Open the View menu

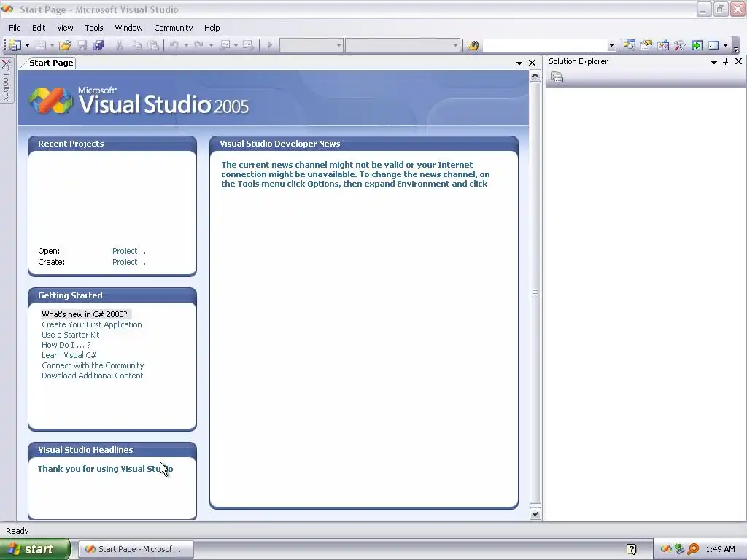[65, 28]
